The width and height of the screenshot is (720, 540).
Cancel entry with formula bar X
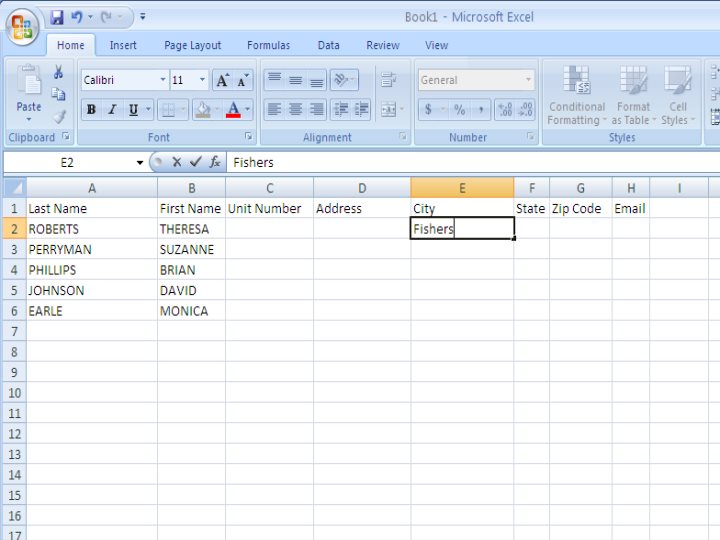pyautogui.click(x=177, y=162)
